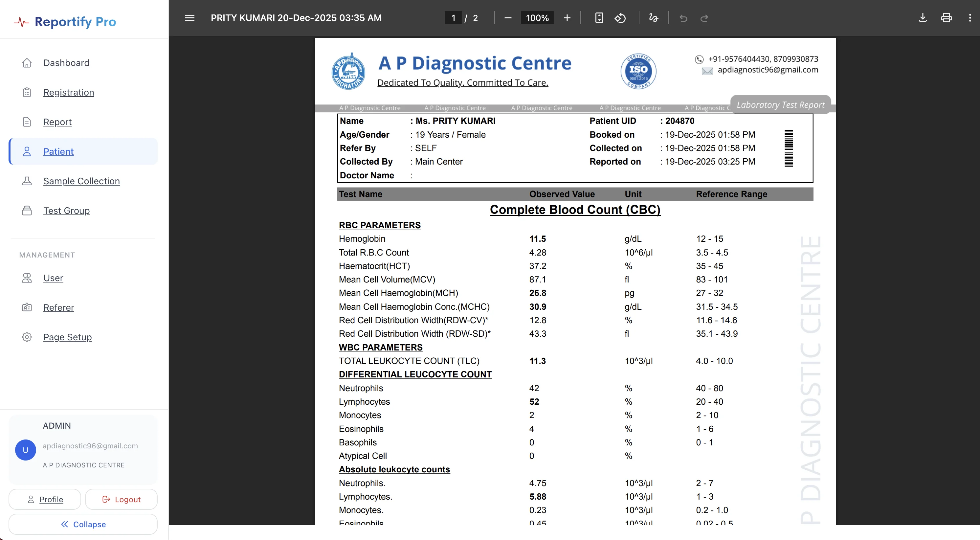
Task: Select the draw annotation tool
Action: pyautogui.click(x=654, y=18)
